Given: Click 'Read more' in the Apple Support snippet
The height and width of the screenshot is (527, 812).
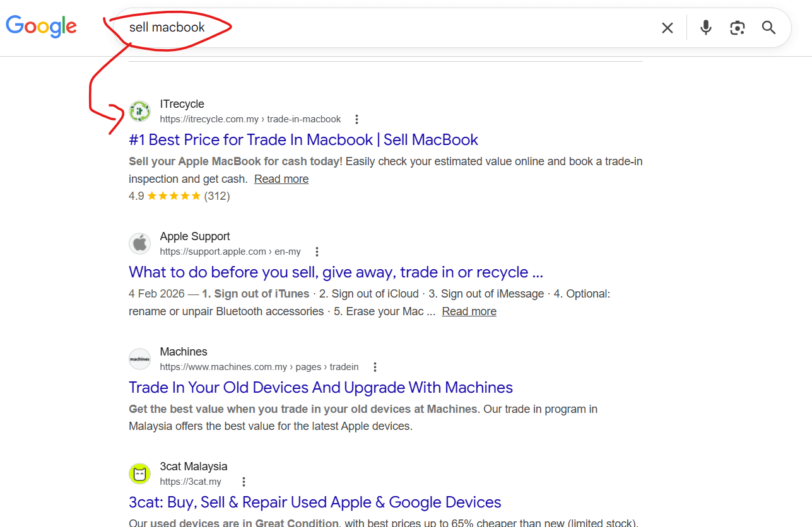Looking at the screenshot, I should (x=469, y=311).
